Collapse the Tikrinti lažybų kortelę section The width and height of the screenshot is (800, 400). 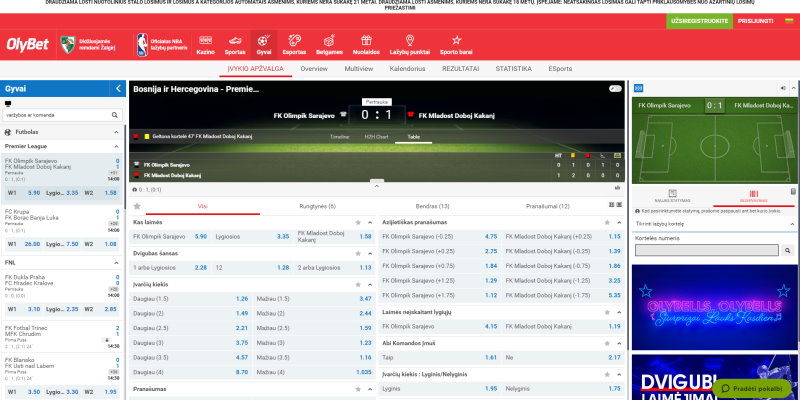click(793, 224)
